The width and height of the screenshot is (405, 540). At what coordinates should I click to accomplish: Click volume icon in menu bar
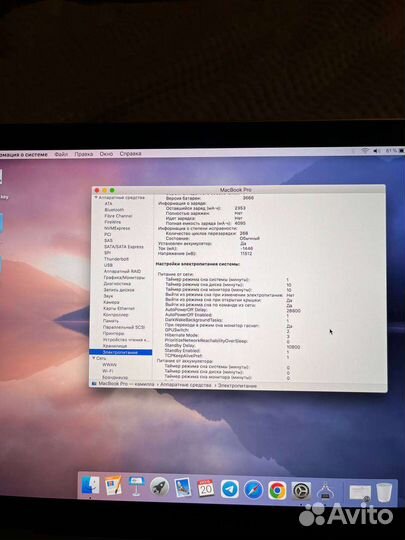[377, 151]
